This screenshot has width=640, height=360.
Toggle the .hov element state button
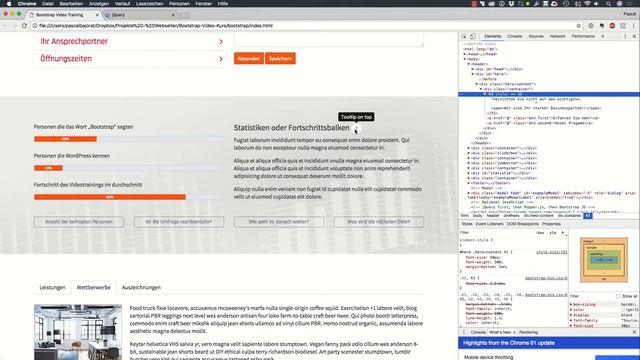tap(540, 233)
